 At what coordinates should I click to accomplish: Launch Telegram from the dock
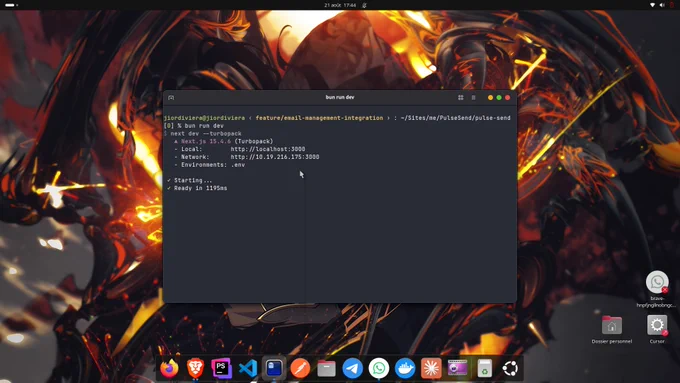353,368
